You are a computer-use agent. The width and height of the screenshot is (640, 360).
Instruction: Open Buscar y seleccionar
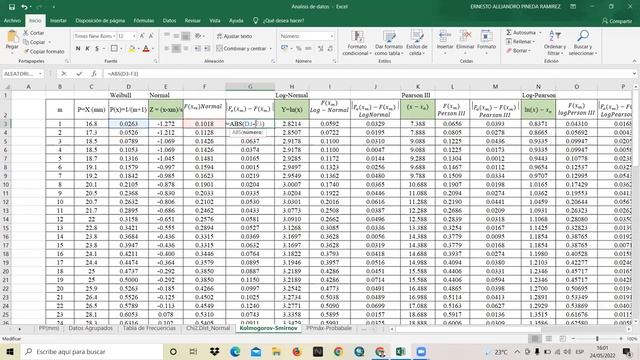point(583,42)
